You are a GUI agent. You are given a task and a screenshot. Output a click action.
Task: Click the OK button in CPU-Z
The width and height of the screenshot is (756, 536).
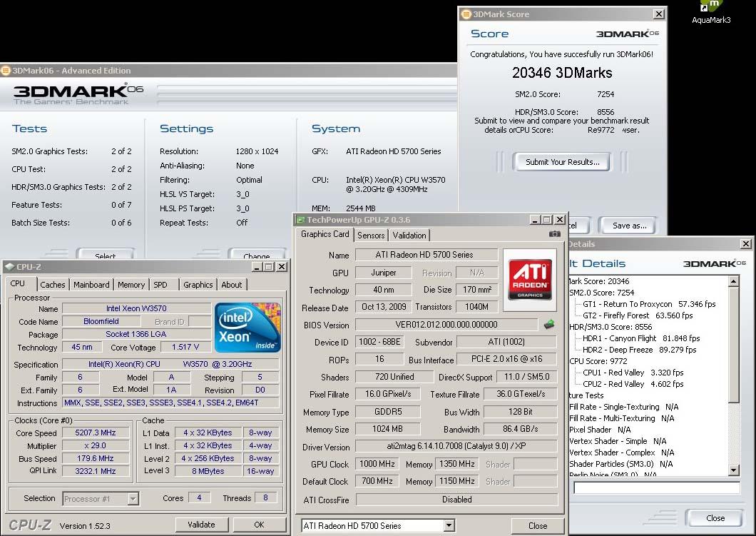point(259,525)
